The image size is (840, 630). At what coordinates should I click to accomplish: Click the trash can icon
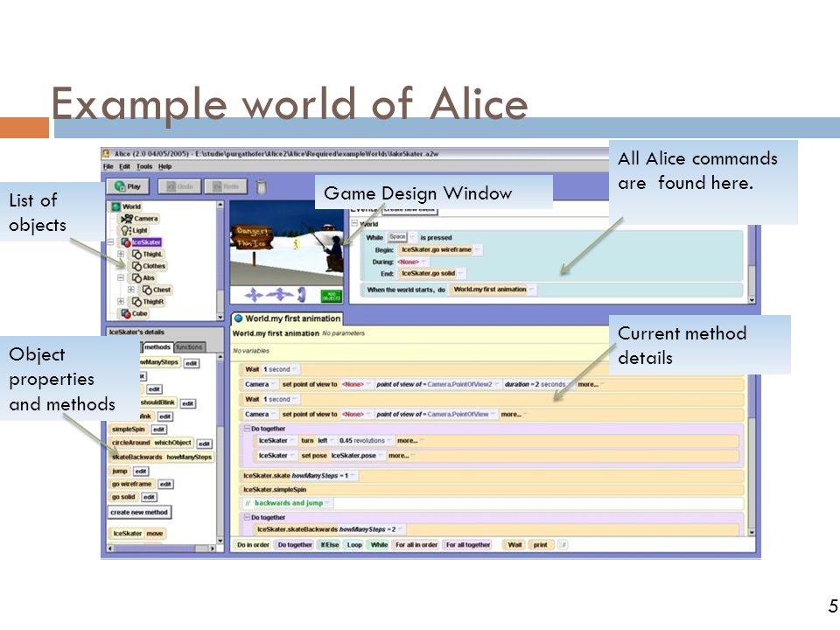[261, 187]
